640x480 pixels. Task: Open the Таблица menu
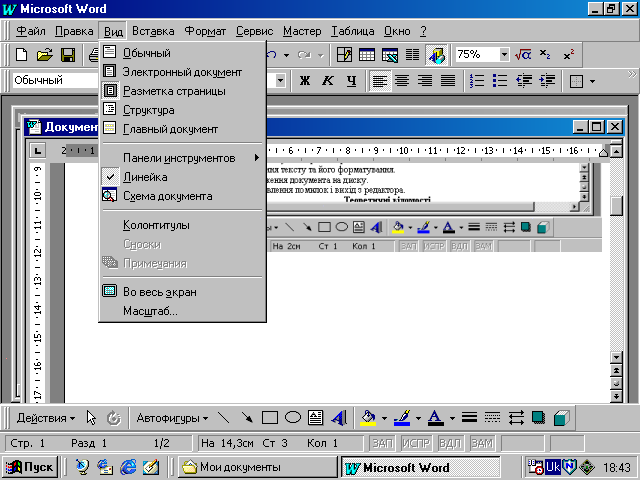coord(353,31)
